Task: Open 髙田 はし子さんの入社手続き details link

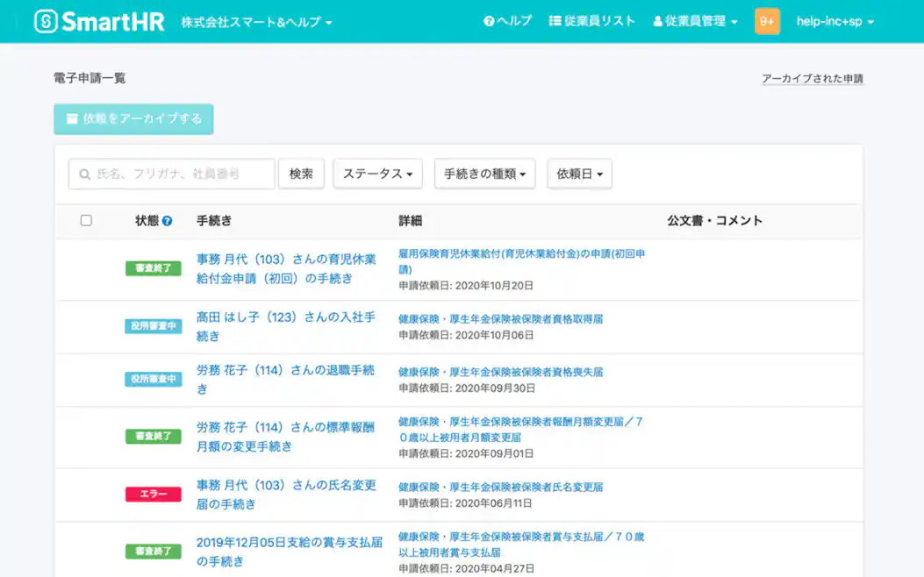Action: point(283,327)
